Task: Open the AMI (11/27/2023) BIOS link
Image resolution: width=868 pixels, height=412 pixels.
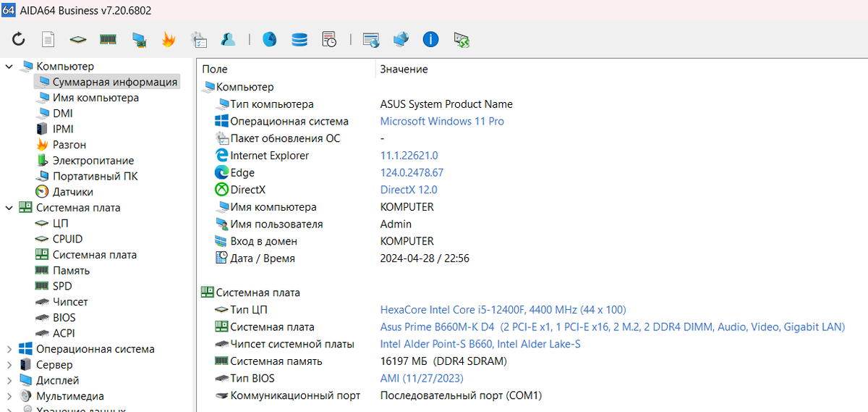Action: coord(422,379)
